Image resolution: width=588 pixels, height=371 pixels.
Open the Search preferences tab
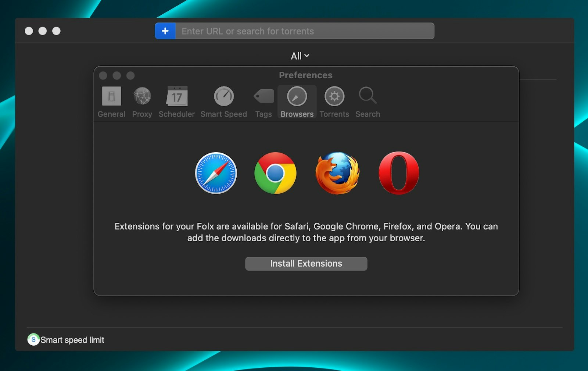coord(368,102)
